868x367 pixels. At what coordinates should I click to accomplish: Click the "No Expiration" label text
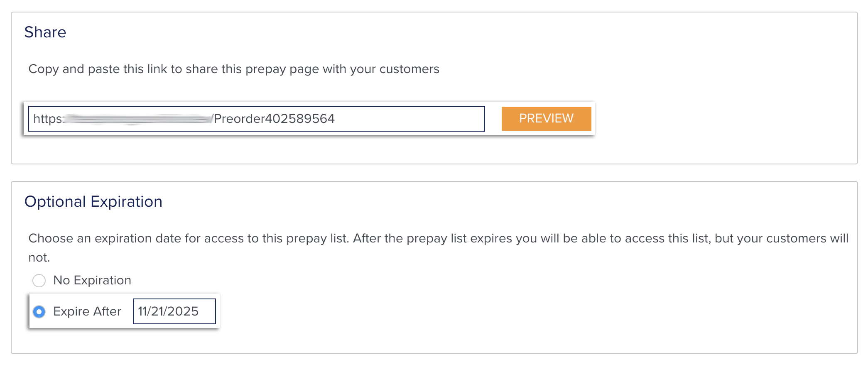(92, 281)
